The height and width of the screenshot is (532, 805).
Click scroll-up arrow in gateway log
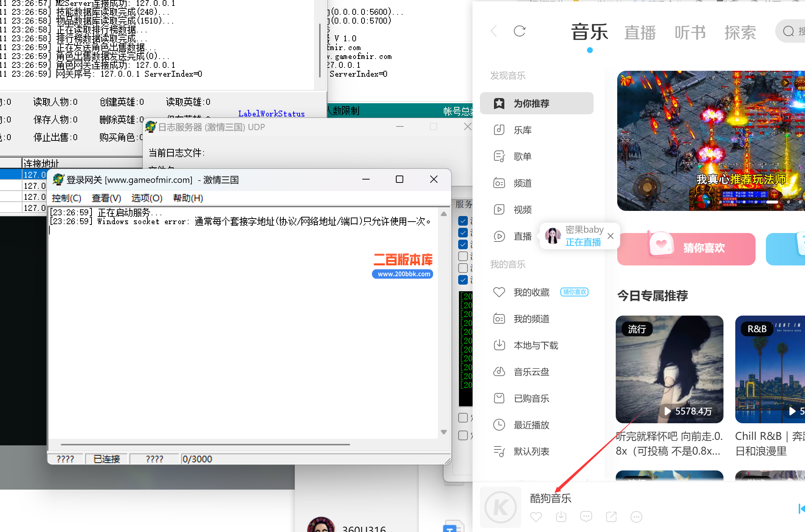click(x=444, y=214)
